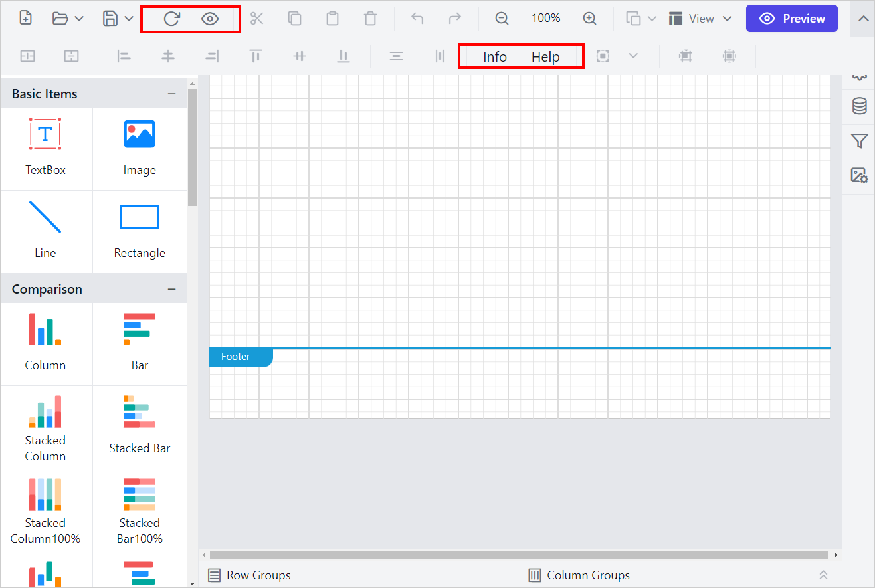Click the item panel's scrollbar down arrow
The image size is (875, 588).
[193, 583]
